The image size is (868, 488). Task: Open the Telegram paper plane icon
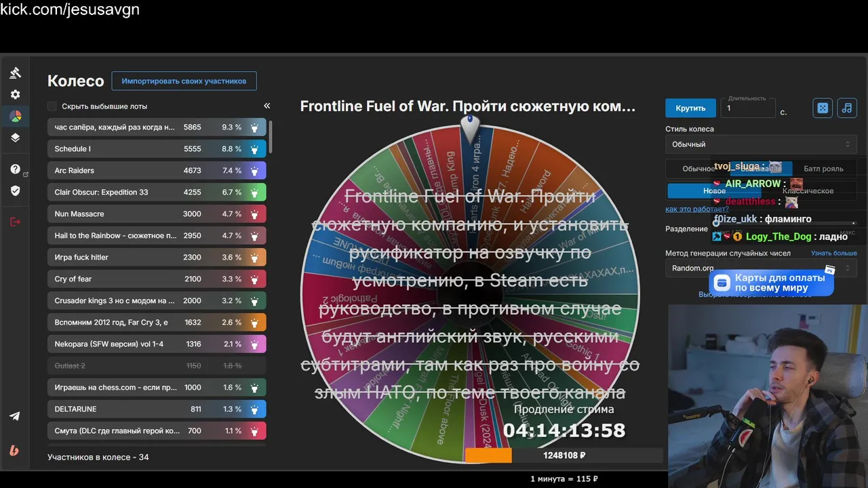[x=15, y=416]
